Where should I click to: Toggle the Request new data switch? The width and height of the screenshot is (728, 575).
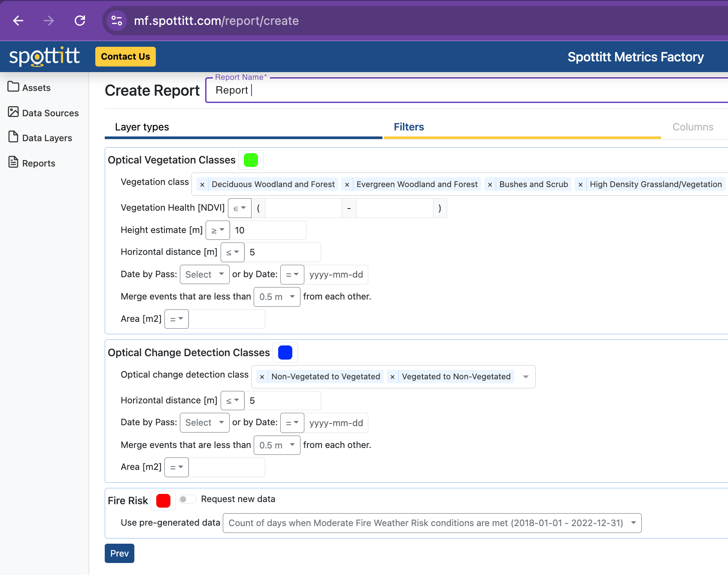(188, 499)
